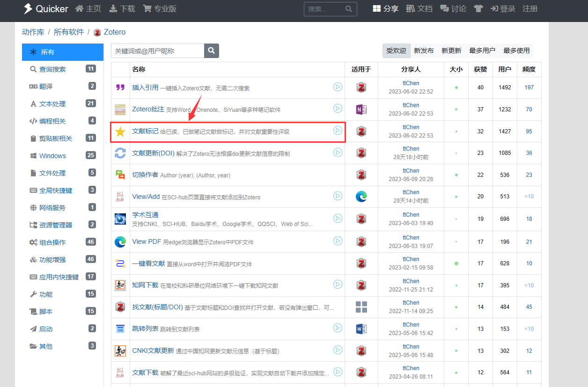Sort by 最多用户
This screenshot has width=588, height=387.
tap(482, 51)
